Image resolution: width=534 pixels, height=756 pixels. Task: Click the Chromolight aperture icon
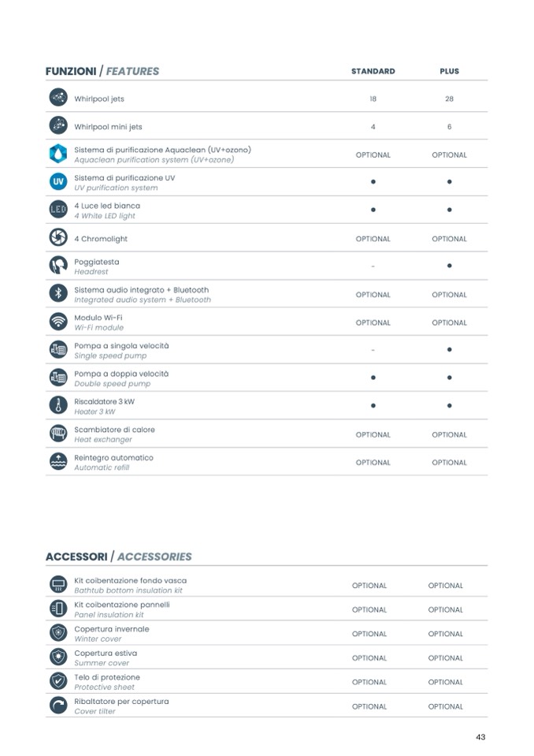click(57, 238)
